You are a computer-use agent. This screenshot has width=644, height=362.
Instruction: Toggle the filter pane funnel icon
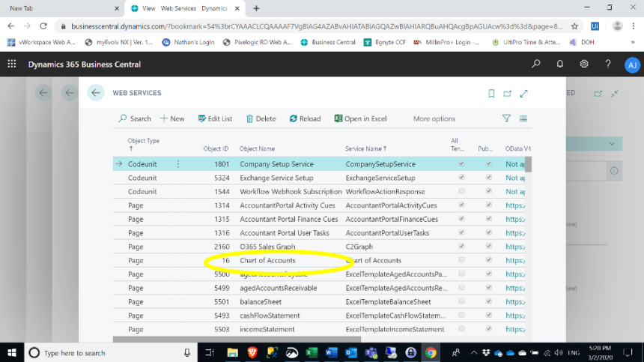point(506,118)
